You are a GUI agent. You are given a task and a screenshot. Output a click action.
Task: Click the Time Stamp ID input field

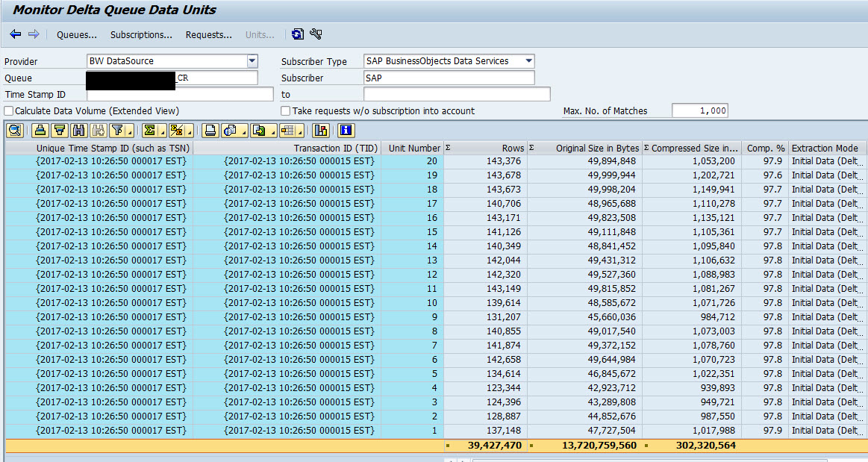[x=180, y=95]
